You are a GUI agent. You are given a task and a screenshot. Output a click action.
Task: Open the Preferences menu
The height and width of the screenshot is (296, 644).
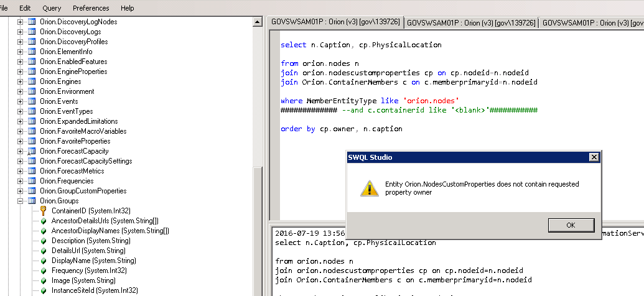91,8
